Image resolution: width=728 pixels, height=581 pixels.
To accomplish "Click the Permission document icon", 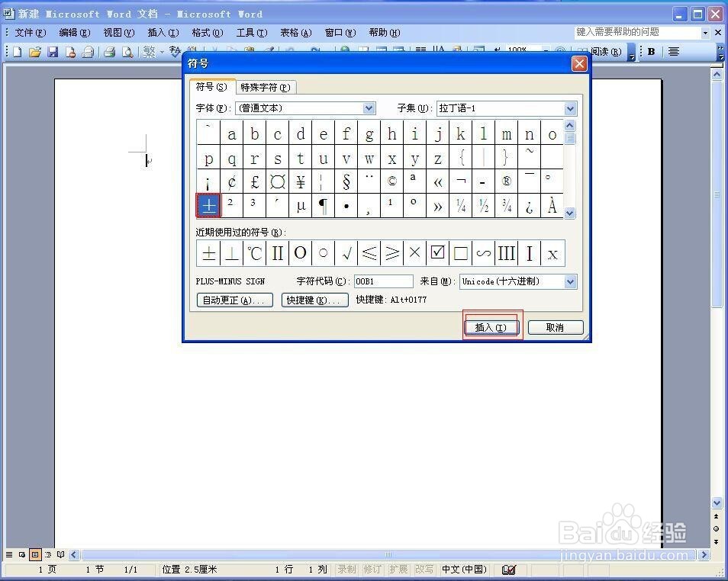I will click(x=70, y=52).
